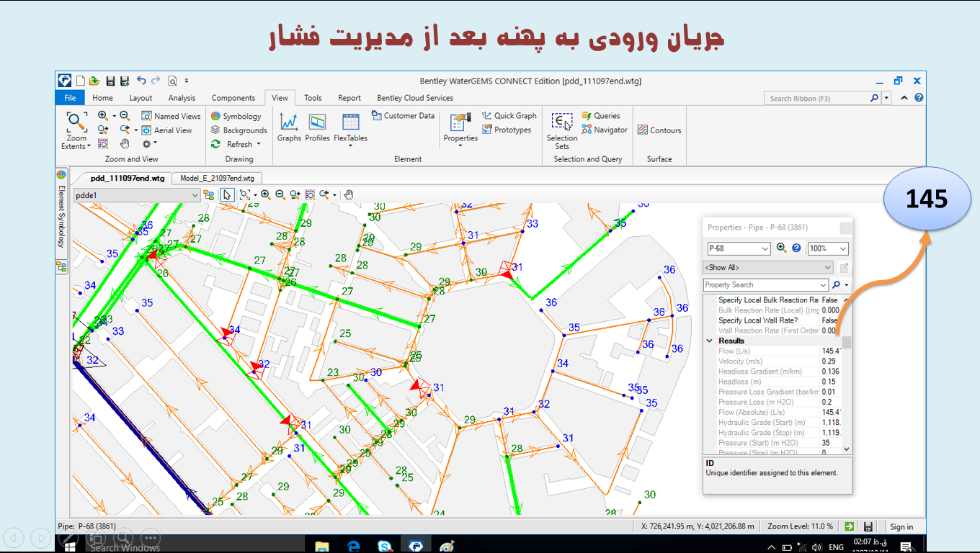Customize the Quick Access Toolbar arrow
The width and height of the screenshot is (980, 553).
187,81
